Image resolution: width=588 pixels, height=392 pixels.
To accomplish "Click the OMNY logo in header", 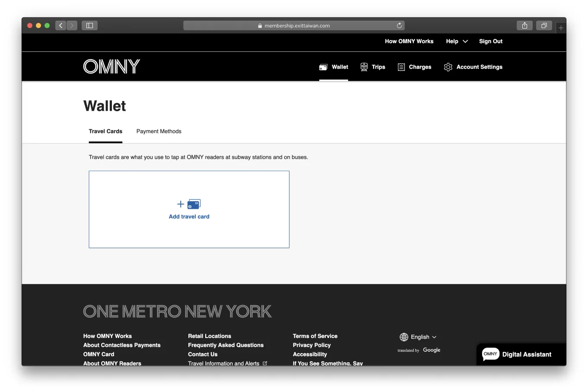I will click(x=111, y=67).
